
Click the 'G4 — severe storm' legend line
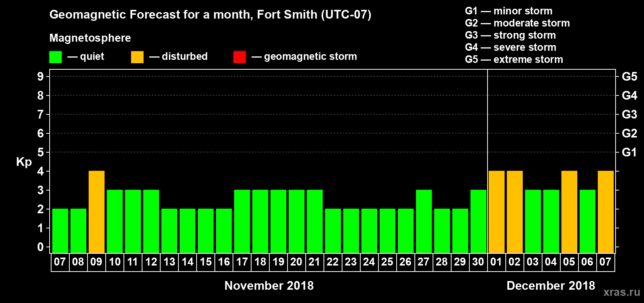click(x=511, y=47)
